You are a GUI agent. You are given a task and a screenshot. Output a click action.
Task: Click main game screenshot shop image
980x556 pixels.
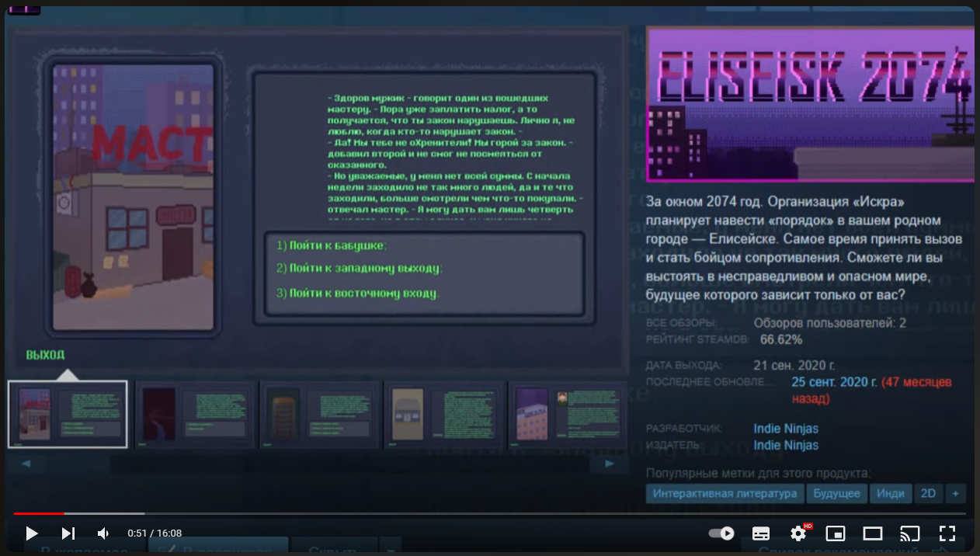pos(133,198)
